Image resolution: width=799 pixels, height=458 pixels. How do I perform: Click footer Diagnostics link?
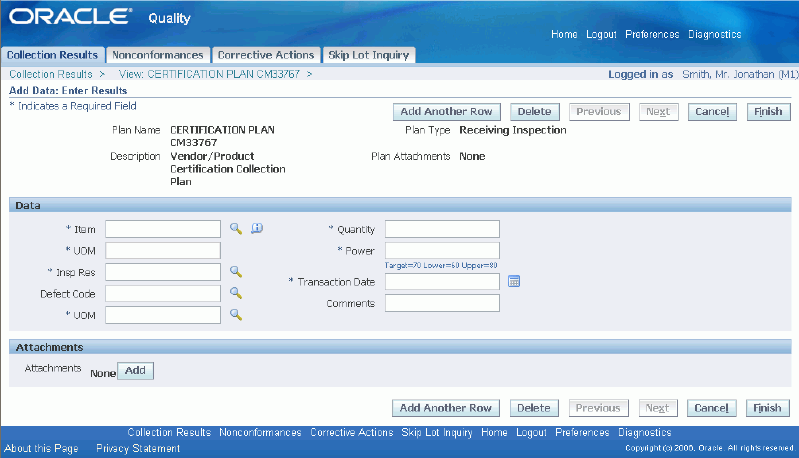[645, 433]
